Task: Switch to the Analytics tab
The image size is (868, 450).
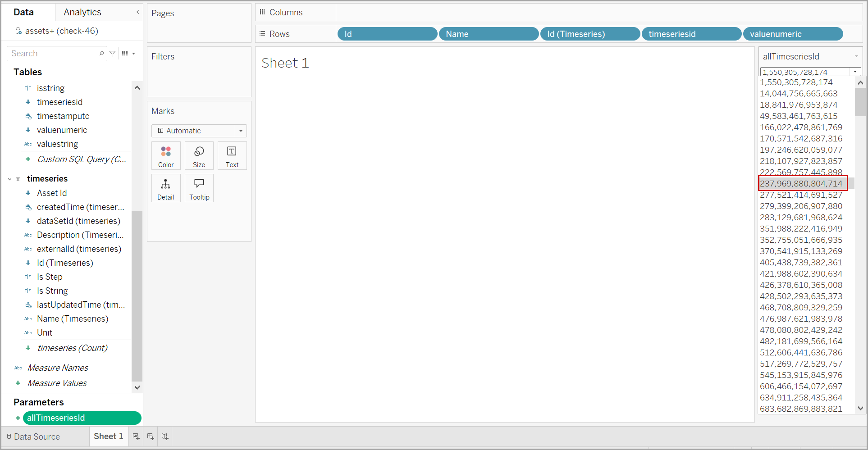Action: point(82,12)
